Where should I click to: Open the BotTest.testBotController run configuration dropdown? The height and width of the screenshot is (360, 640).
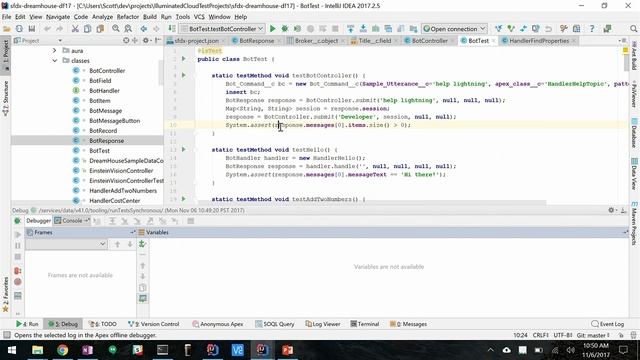point(222,29)
